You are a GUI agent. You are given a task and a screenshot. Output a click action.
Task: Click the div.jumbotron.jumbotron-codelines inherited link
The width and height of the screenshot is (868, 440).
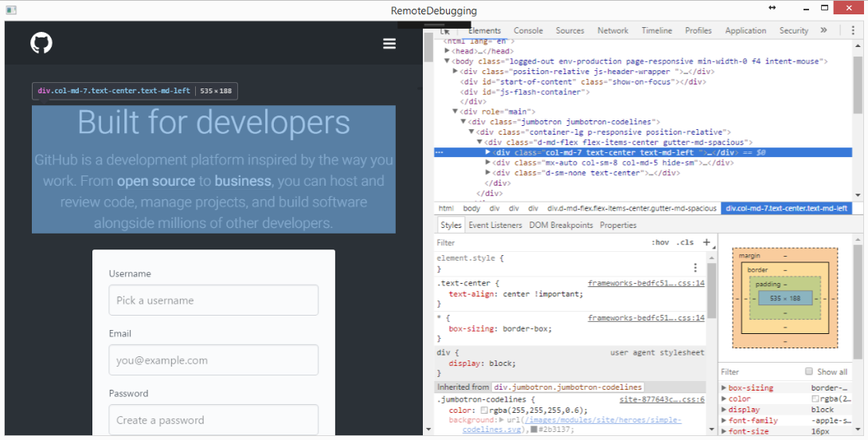click(568, 387)
